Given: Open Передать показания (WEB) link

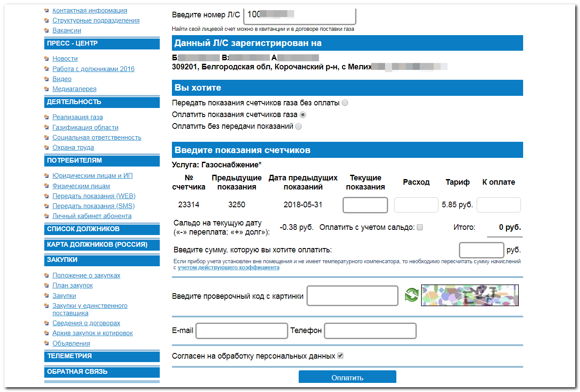Looking at the screenshot, I should 94,196.
